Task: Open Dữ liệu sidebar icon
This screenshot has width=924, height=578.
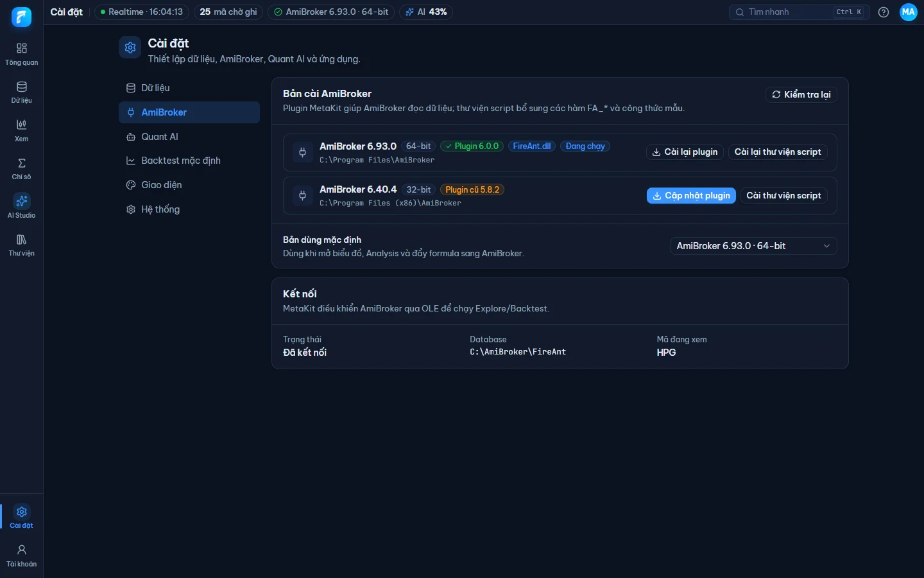Action: click(21, 92)
